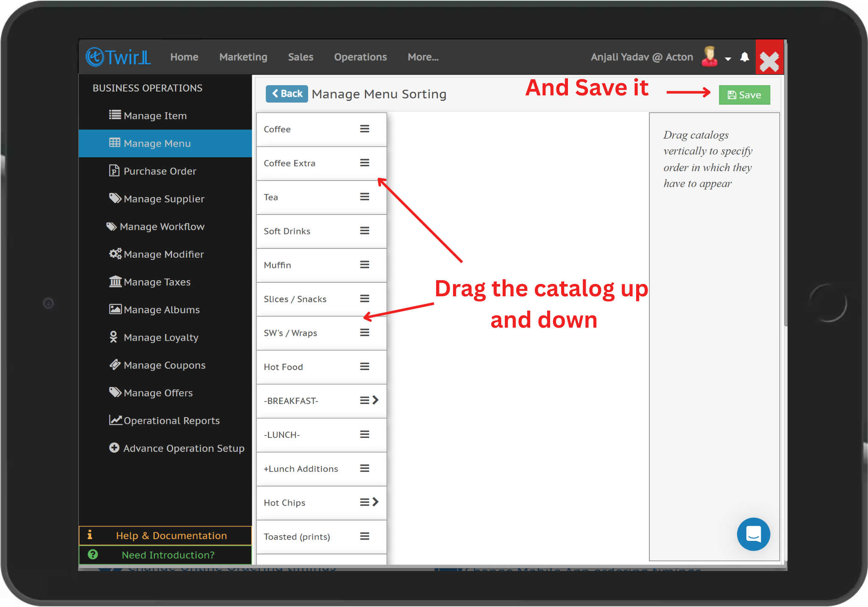
Task: Select Manage Menu in sidebar
Action: tap(165, 143)
